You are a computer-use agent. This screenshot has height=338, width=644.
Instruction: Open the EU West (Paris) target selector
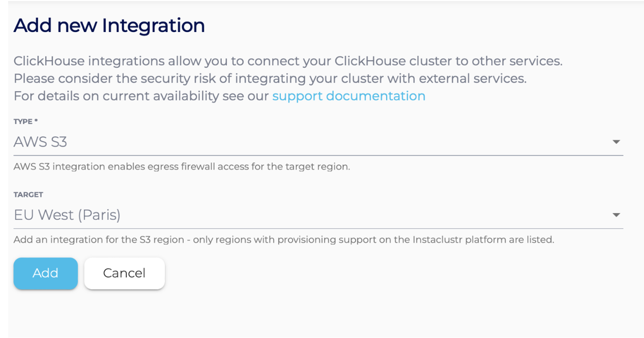[318, 215]
